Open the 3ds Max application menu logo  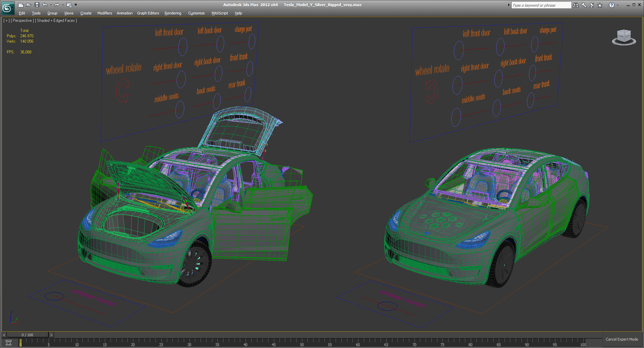[8, 8]
